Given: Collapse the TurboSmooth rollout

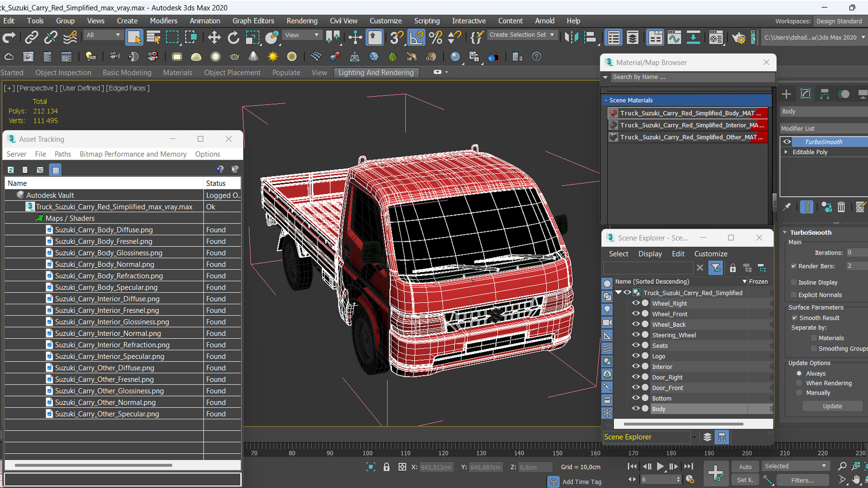Looking at the screenshot, I should [785, 233].
